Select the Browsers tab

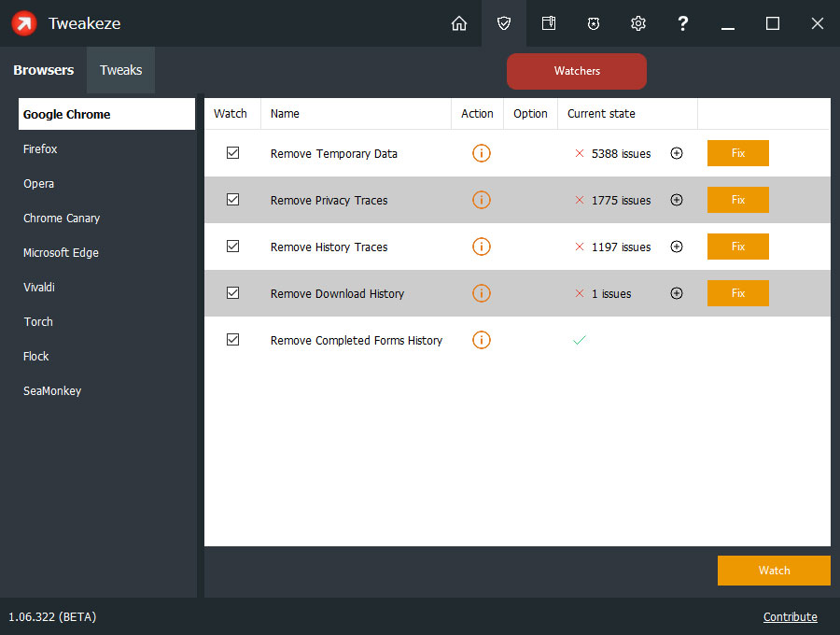pyautogui.click(x=43, y=69)
